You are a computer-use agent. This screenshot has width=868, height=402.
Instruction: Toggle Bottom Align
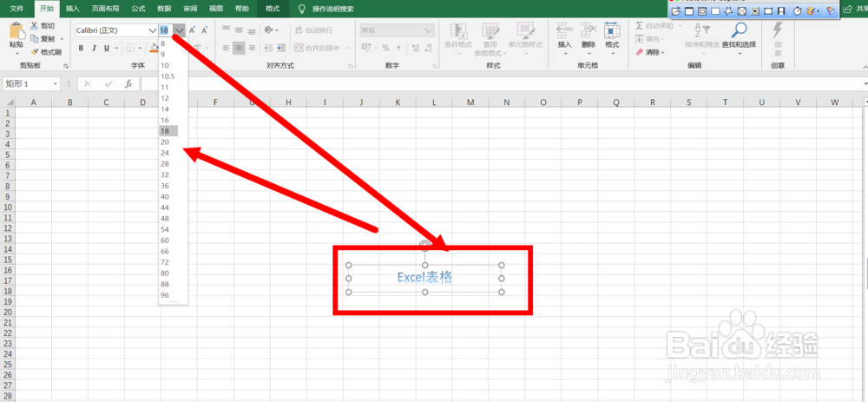(x=252, y=30)
